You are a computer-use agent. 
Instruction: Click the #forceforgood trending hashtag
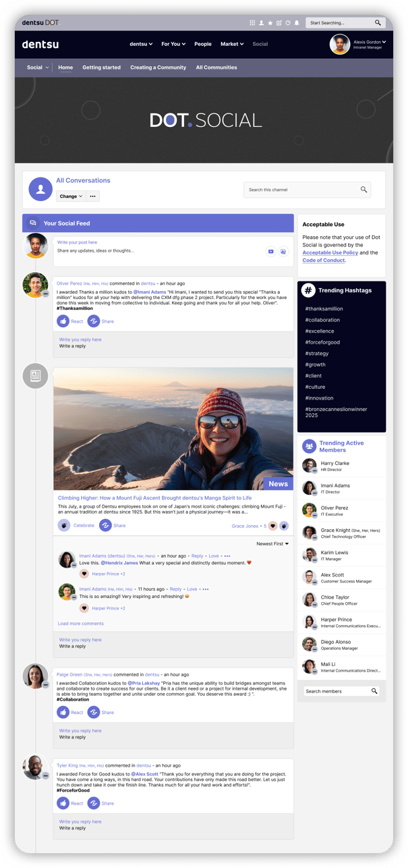[x=322, y=342]
